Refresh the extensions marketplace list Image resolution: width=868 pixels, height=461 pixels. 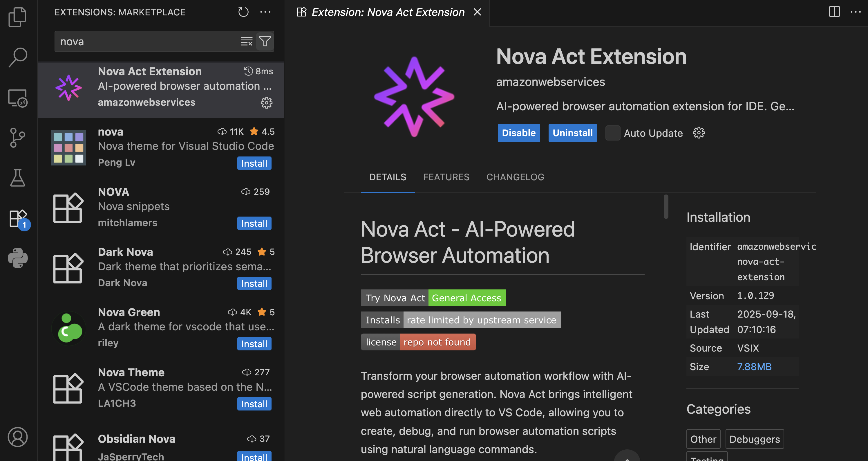[x=243, y=12]
